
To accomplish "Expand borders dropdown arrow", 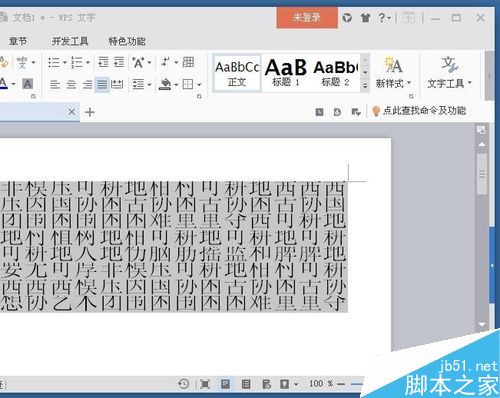I will pos(199,85).
